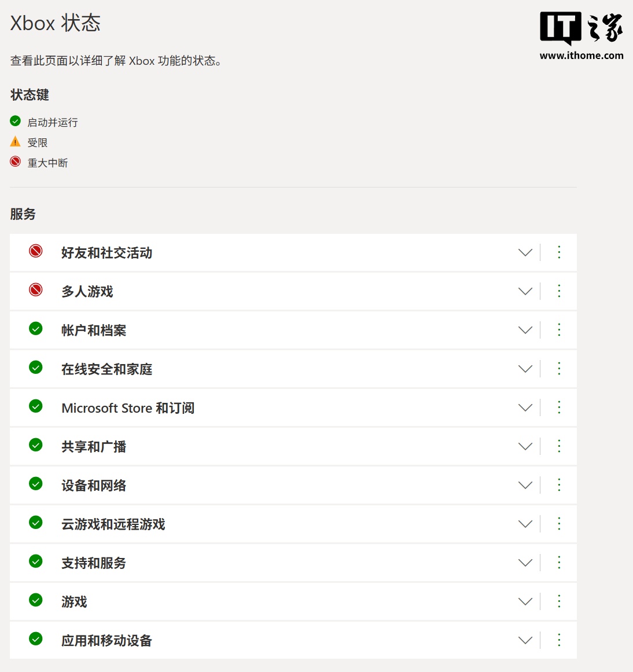633x672 pixels.
Task: Open the www.ithome.com link
Action: click(x=582, y=56)
